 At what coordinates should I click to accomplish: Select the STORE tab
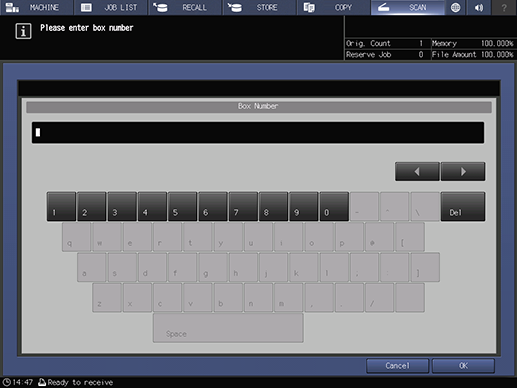[x=259, y=7]
